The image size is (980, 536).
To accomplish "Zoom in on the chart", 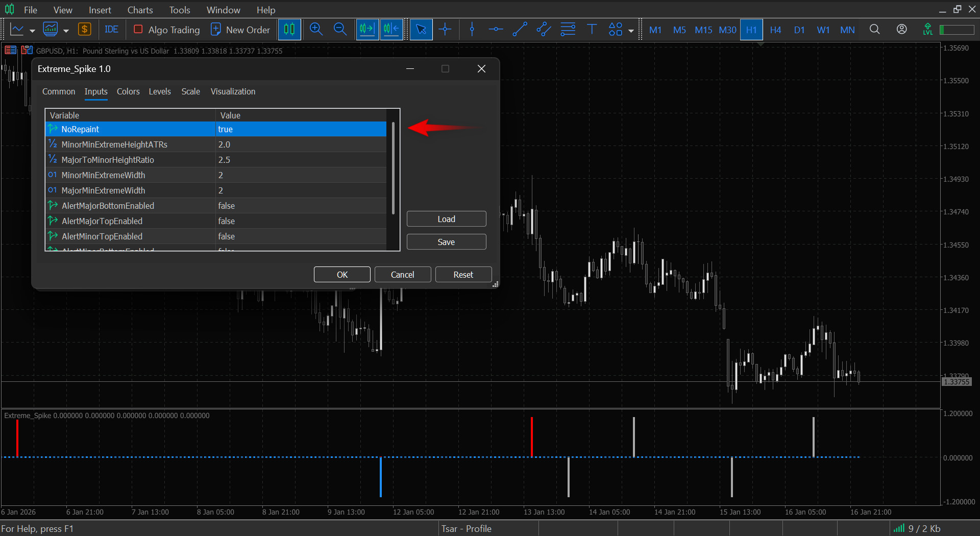I will 316,30.
